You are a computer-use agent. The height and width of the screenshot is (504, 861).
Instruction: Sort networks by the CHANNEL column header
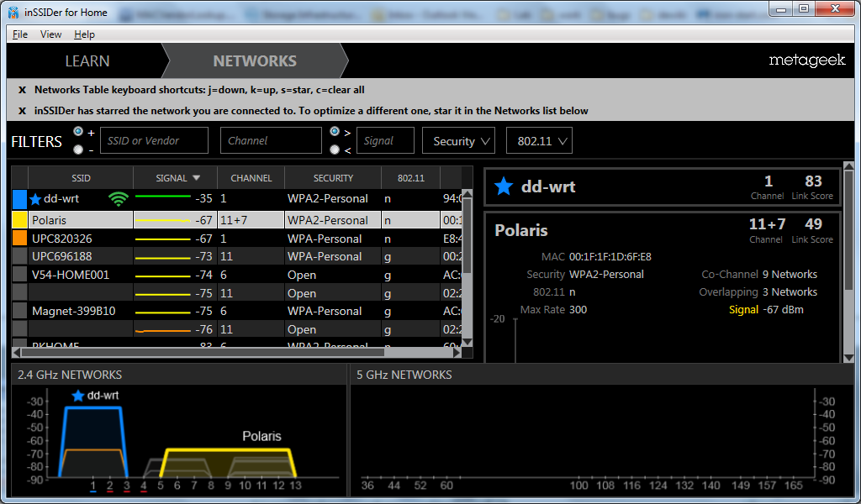point(251,178)
